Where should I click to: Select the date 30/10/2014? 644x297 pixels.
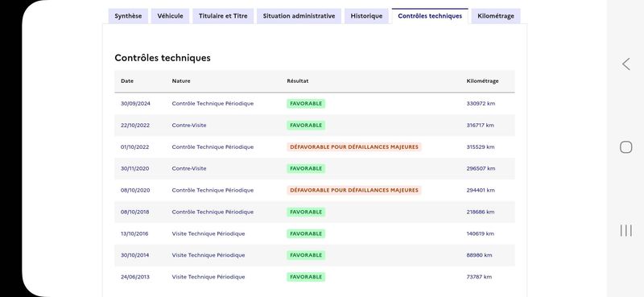click(x=134, y=255)
